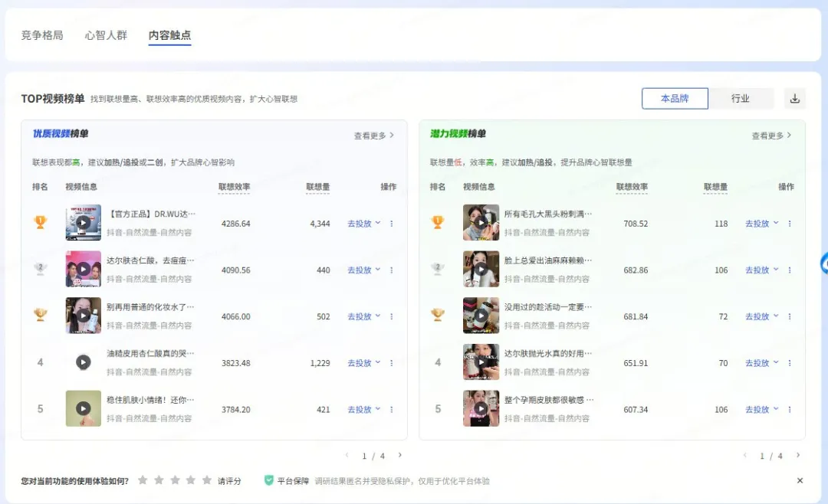Screen dimensions: 828x504
Task: Expand 去投放 dropdown for DR.WU video
Action: (x=363, y=224)
